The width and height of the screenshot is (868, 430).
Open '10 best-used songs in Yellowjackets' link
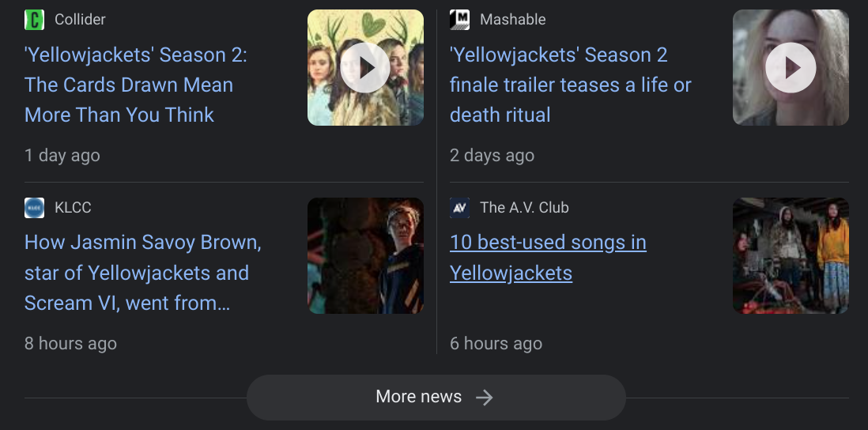coord(548,257)
